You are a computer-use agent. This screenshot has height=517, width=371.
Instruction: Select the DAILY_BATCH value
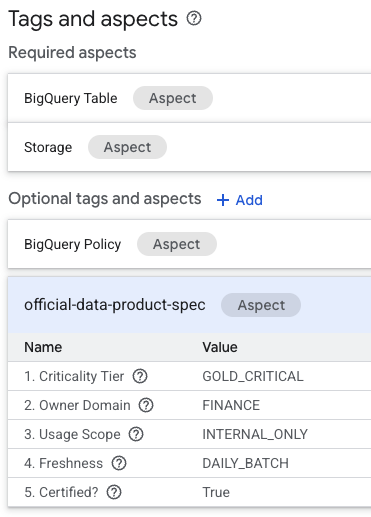coord(245,463)
